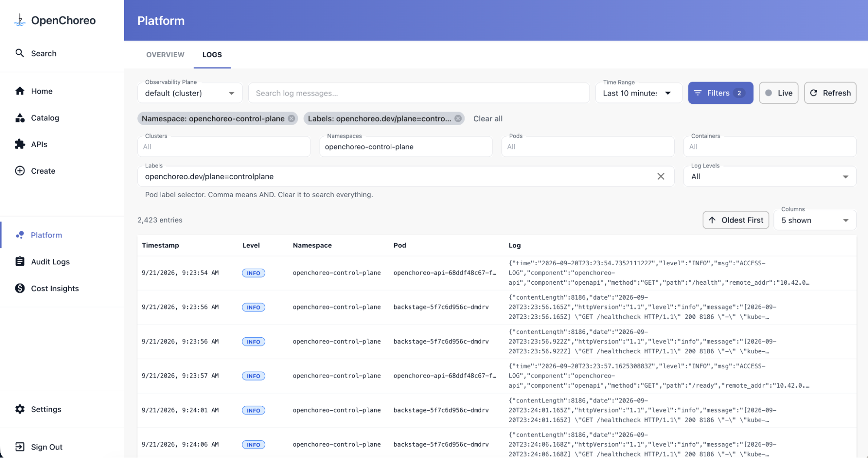Open the Log Levels dropdown

769,176
